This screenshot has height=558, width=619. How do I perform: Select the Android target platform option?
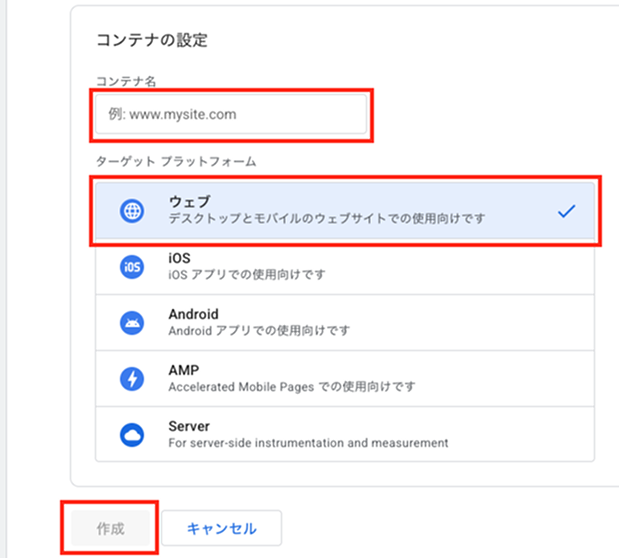pos(345,323)
